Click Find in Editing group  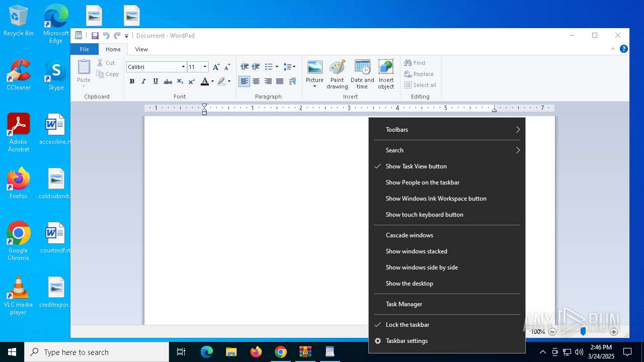coord(415,63)
